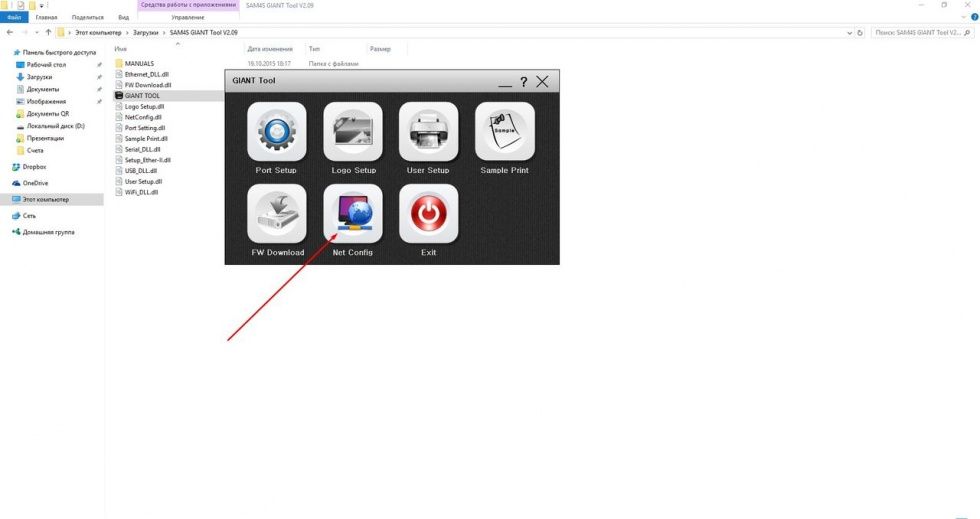Open Документы QR in sidebar
980x519 pixels.
(42, 114)
